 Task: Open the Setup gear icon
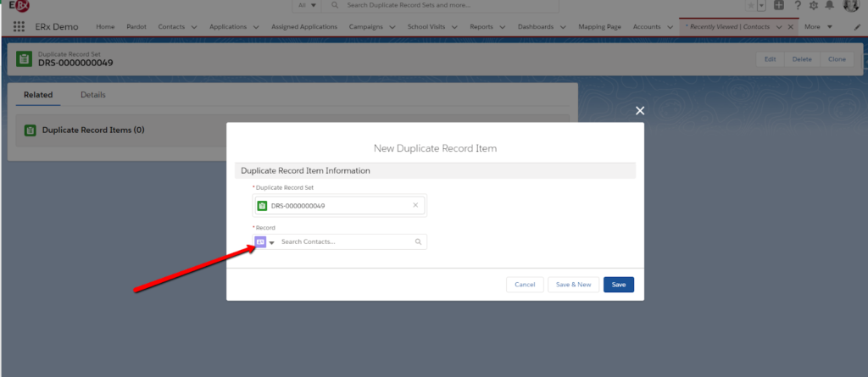point(814,6)
